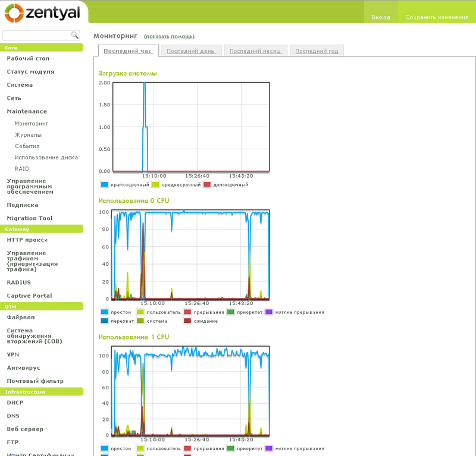476x456 pixels.
Task: Click the Сохранить изменения button
Action: click(439, 18)
